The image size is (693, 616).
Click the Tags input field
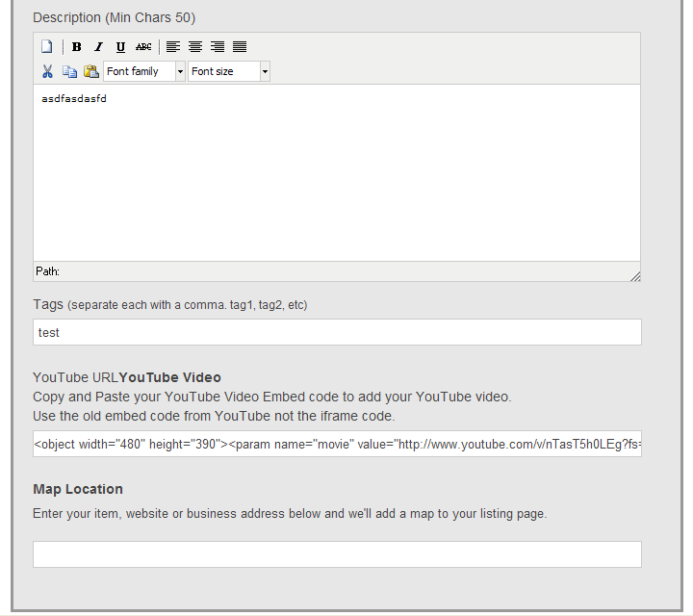337,332
